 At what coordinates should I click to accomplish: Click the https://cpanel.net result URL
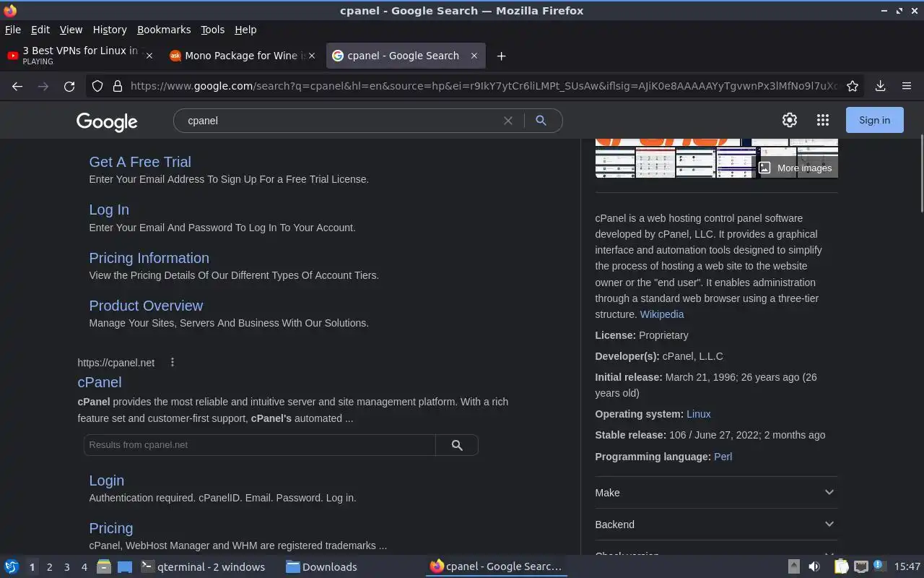pos(116,363)
